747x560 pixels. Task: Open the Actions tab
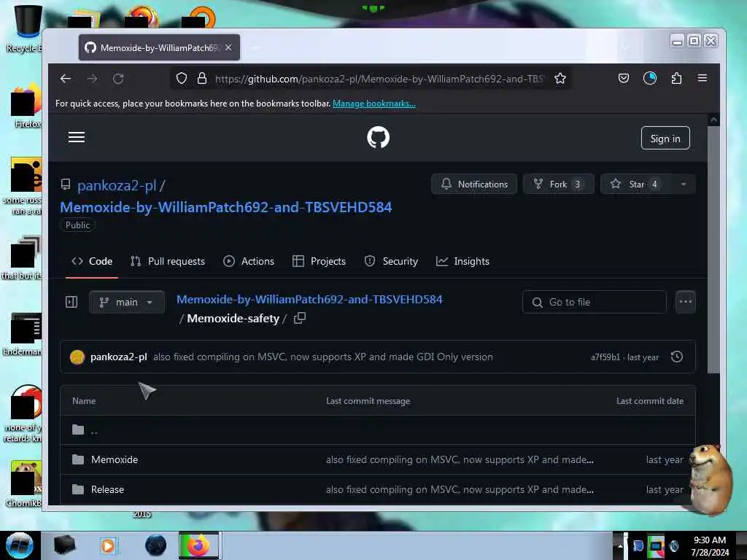[x=249, y=262]
